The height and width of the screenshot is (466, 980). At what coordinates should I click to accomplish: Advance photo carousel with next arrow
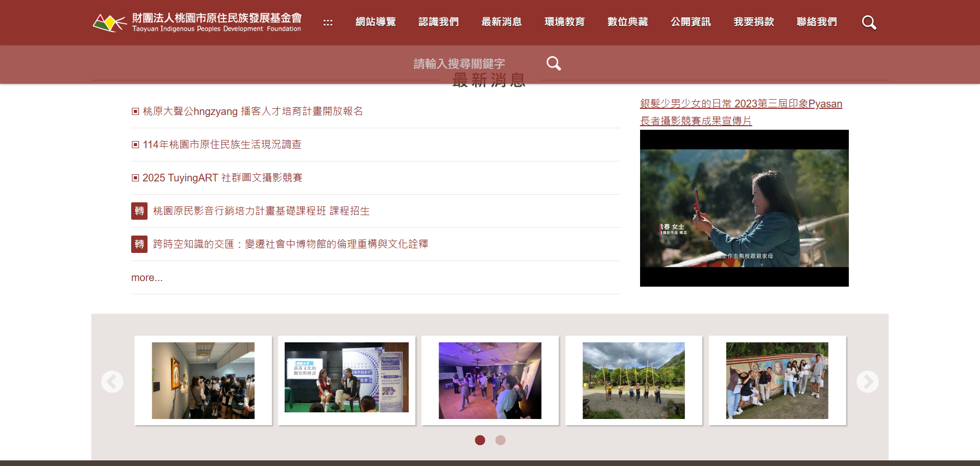click(x=867, y=382)
